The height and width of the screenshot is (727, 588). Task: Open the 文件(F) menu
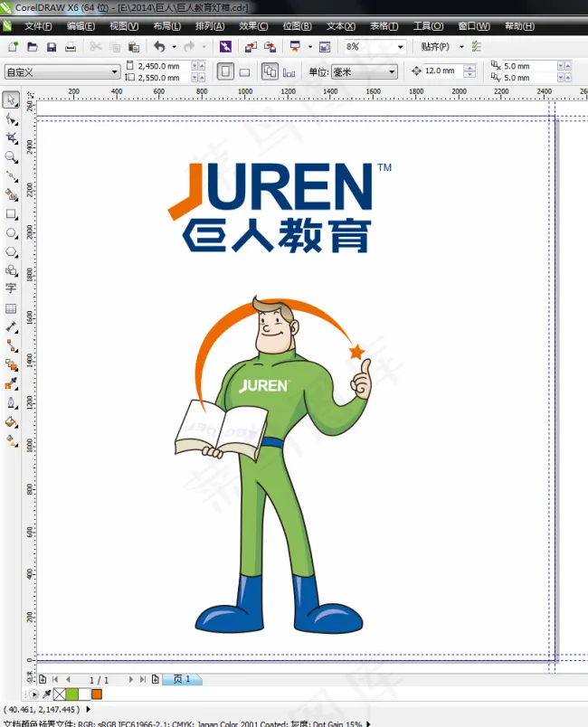pos(38,26)
